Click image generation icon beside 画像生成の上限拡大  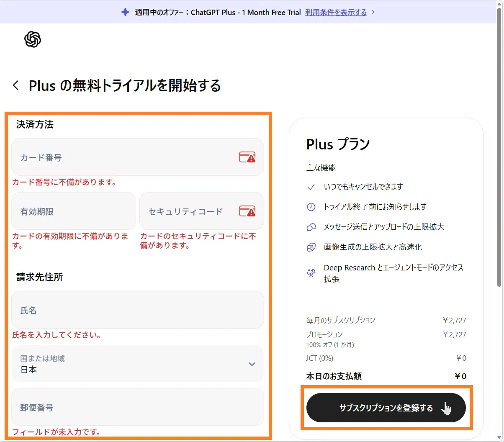pos(311,247)
